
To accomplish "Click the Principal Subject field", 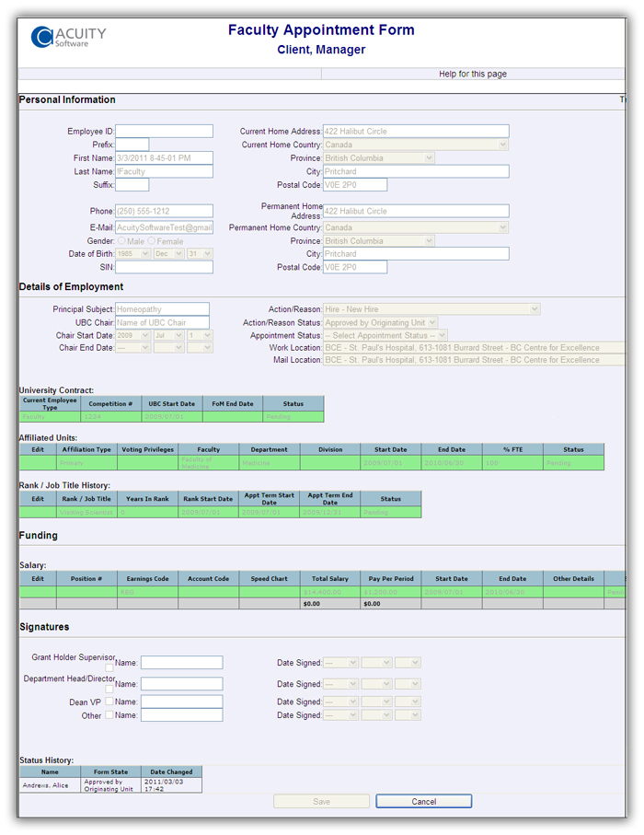I will click(162, 308).
